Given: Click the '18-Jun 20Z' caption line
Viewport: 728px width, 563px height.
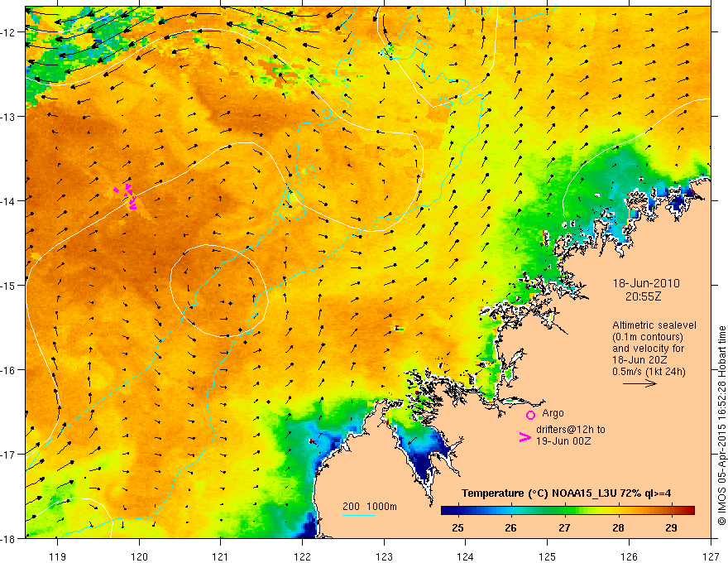Looking at the screenshot, I should [x=639, y=360].
